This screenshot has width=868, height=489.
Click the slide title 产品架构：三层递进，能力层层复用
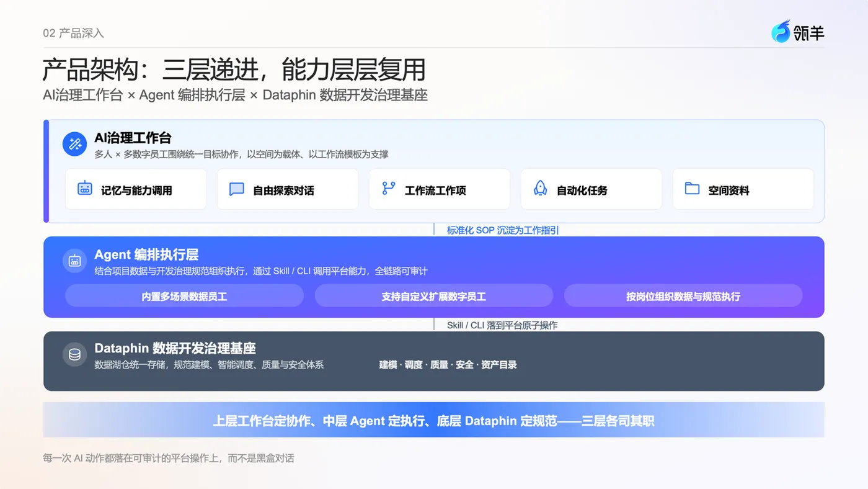234,70
